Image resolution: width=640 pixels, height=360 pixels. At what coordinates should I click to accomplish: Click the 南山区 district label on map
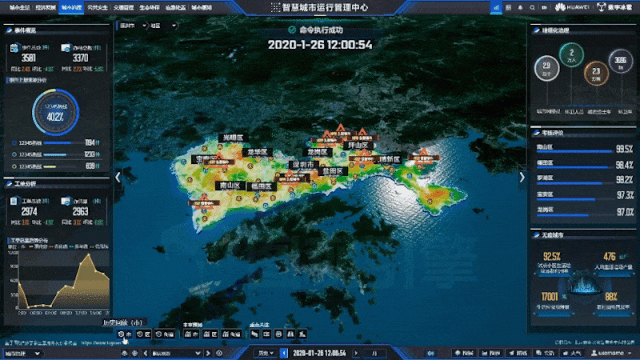230,186
